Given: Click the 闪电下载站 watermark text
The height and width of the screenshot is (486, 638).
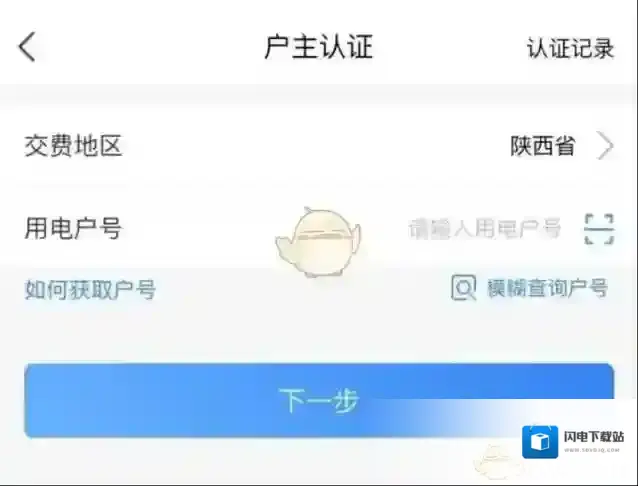Looking at the screenshot, I should (x=594, y=437).
